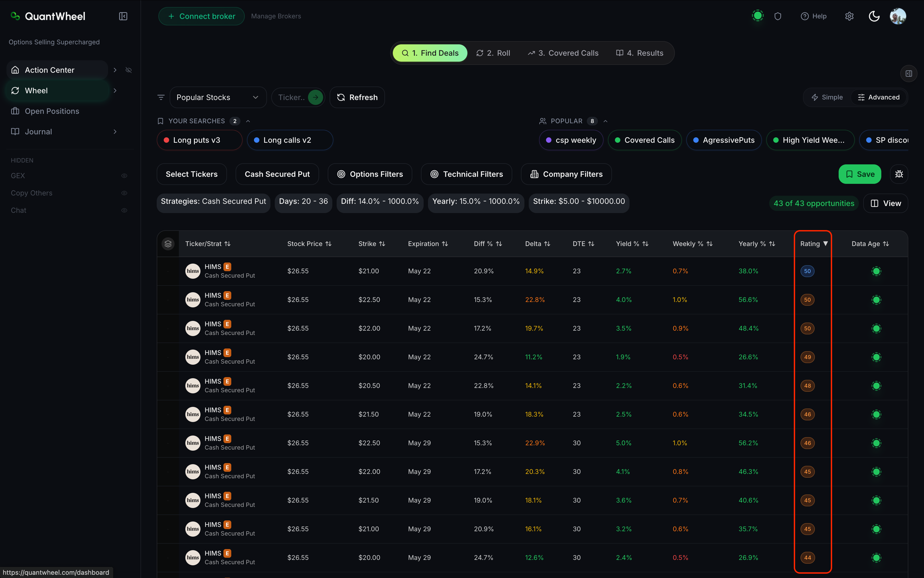Open the Manage Brokers link
The height and width of the screenshot is (578, 924).
pyautogui.click(x=276, y=16)
